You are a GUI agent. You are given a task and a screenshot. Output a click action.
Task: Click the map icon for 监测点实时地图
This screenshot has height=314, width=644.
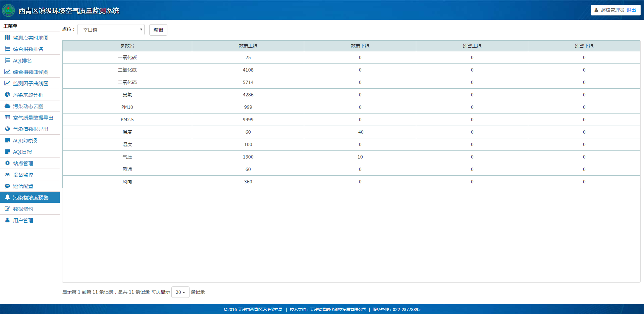pos(7,38)
